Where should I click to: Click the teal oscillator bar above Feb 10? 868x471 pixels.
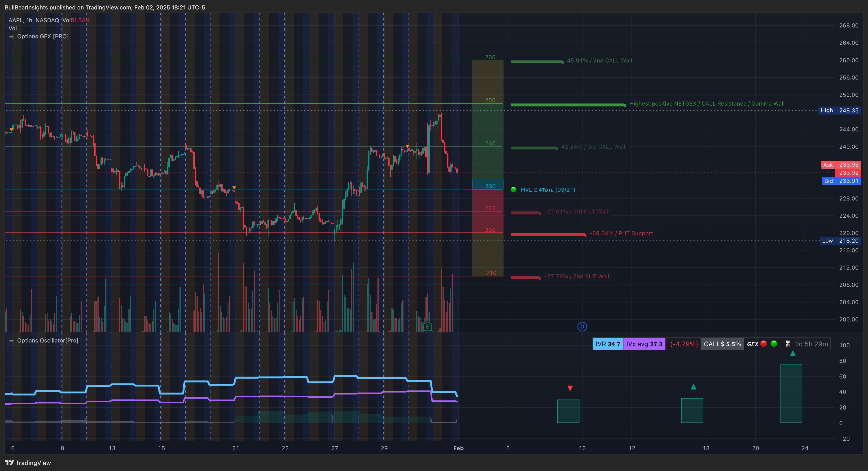568,411
